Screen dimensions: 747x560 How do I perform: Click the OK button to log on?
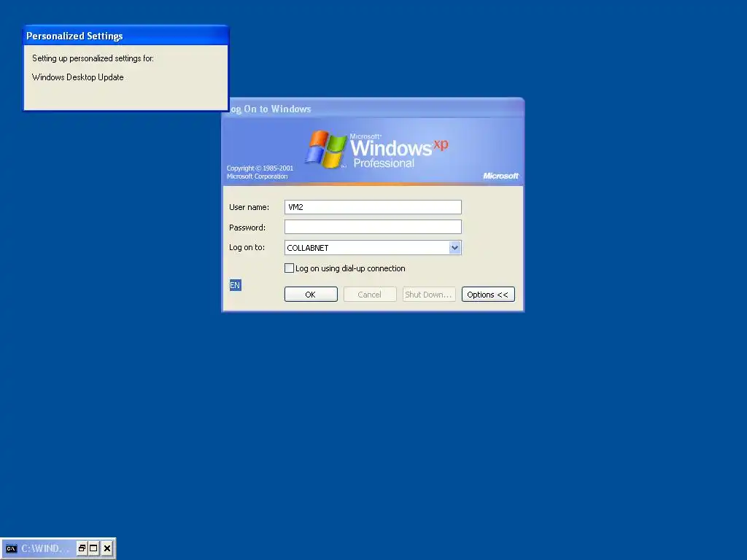tap(311, 295)
